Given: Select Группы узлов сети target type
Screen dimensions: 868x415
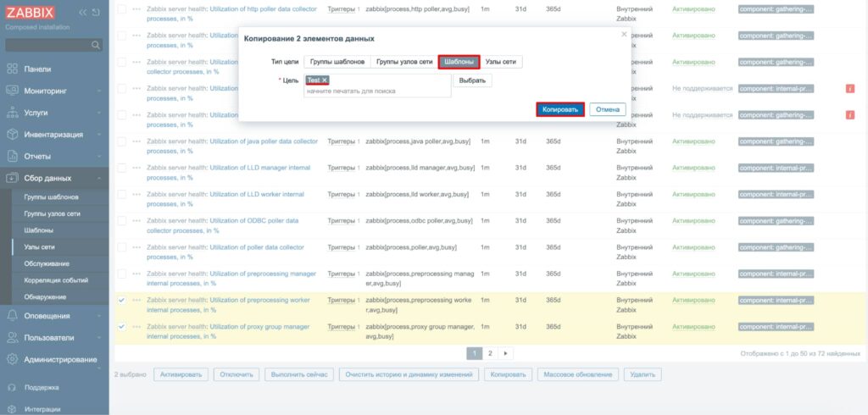Looking at the screenshot, I should [404, 62].
